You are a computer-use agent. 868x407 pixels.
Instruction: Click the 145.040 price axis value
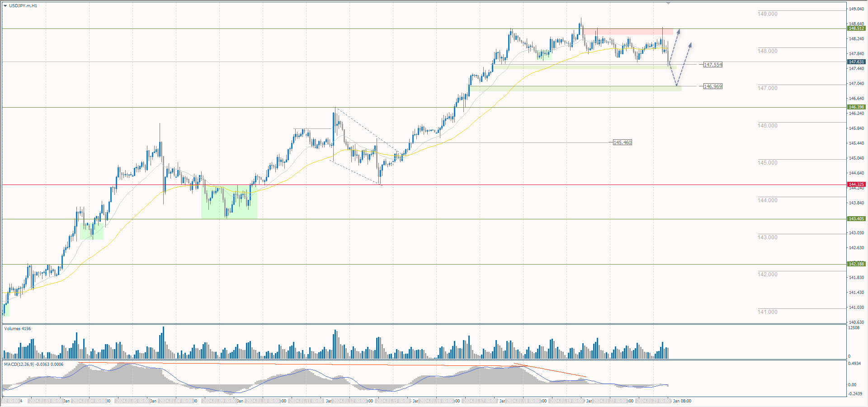pos(856,158)
